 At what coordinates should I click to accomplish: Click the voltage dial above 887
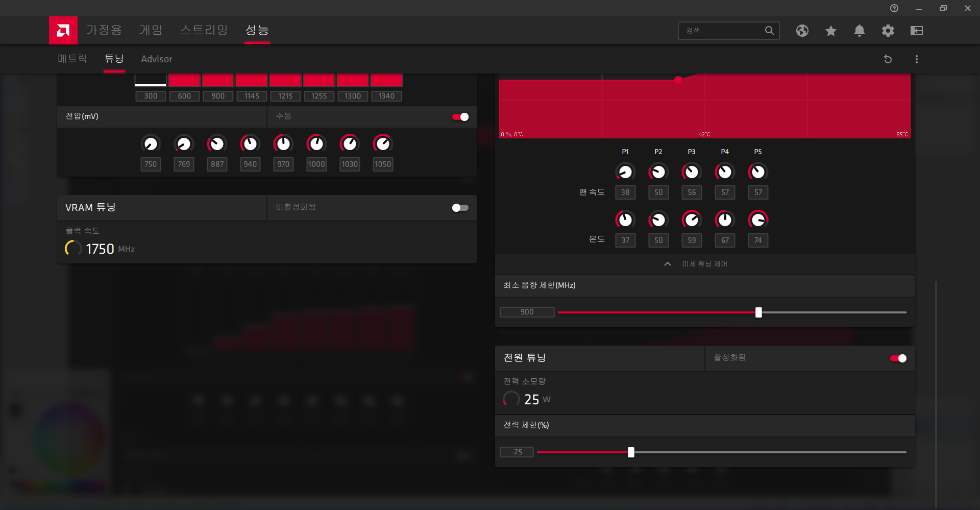217,144
